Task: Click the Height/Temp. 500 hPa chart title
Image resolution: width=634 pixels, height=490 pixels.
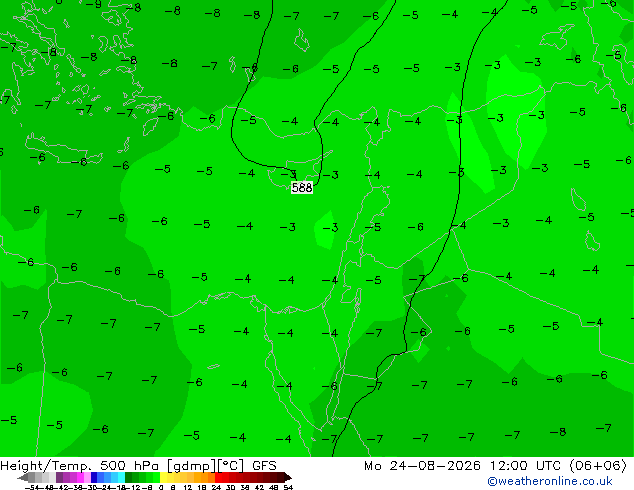Action: coord(138,466)
